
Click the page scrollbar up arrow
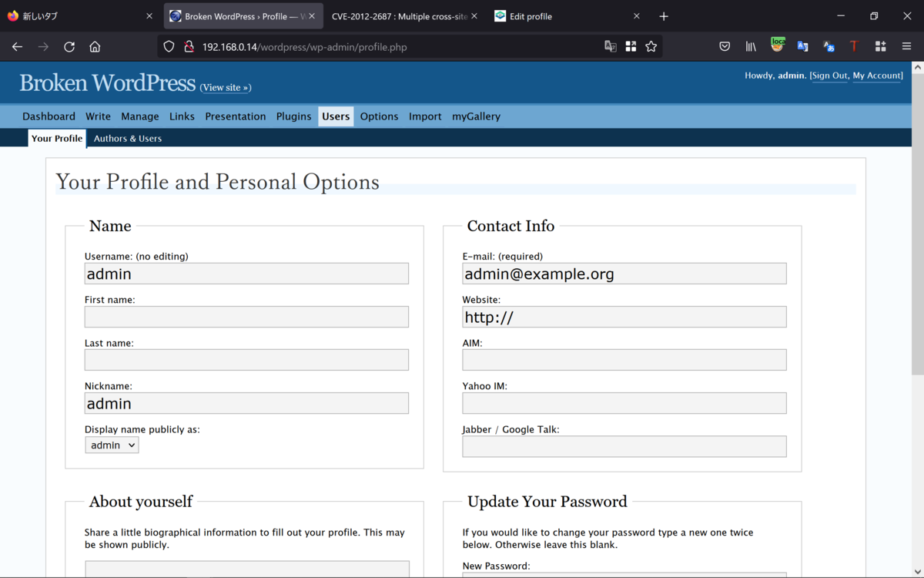click(917, 68)
